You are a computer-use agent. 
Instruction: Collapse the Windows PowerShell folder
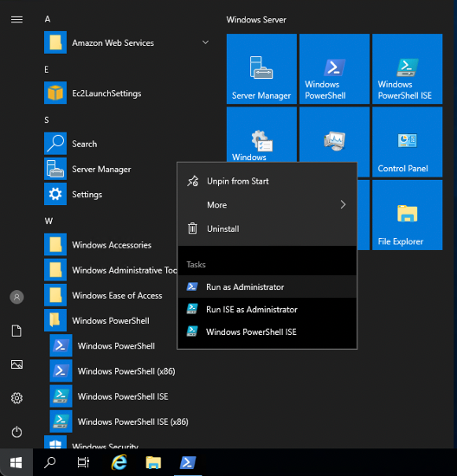coord(109,320)
